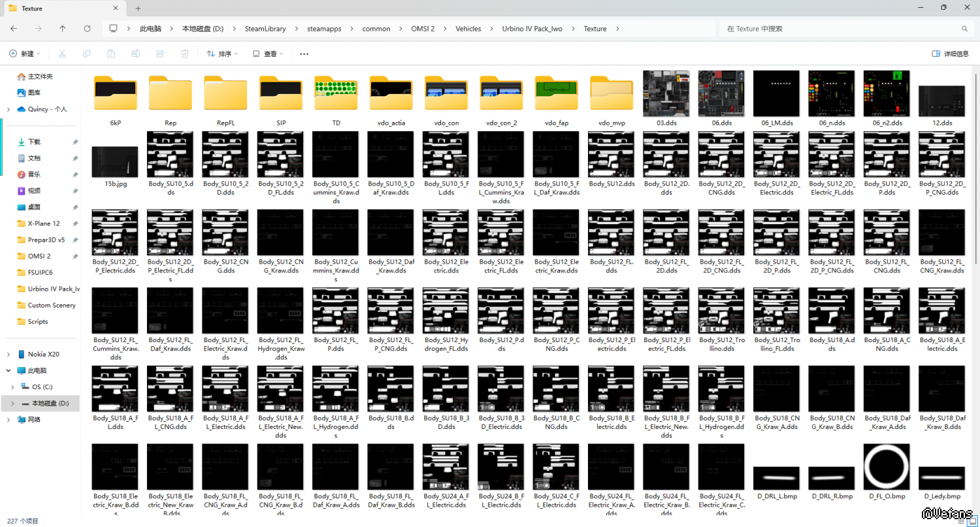Open the TD folder
Screen dimensions: 980x527
[x=336, y=94]
